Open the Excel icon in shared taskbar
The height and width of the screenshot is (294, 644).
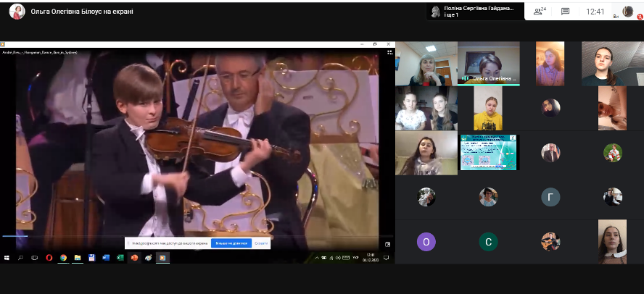[x=120, y=257]
